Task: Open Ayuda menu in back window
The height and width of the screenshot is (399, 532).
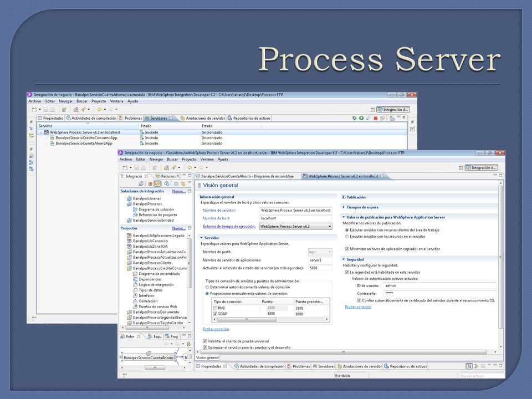Action: point(132,101)
